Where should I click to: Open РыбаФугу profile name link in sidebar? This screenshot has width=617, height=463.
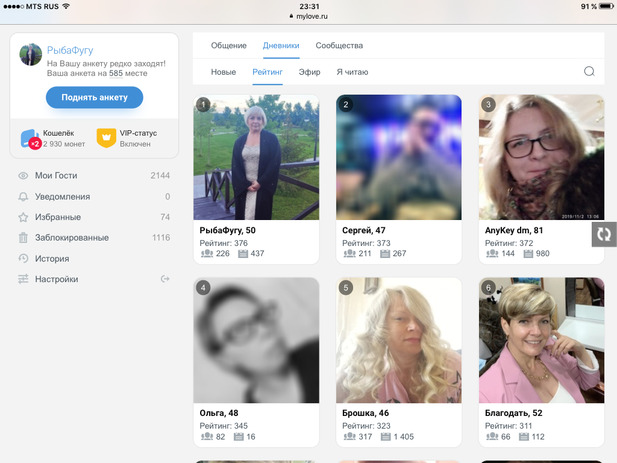tap(70, 50)
